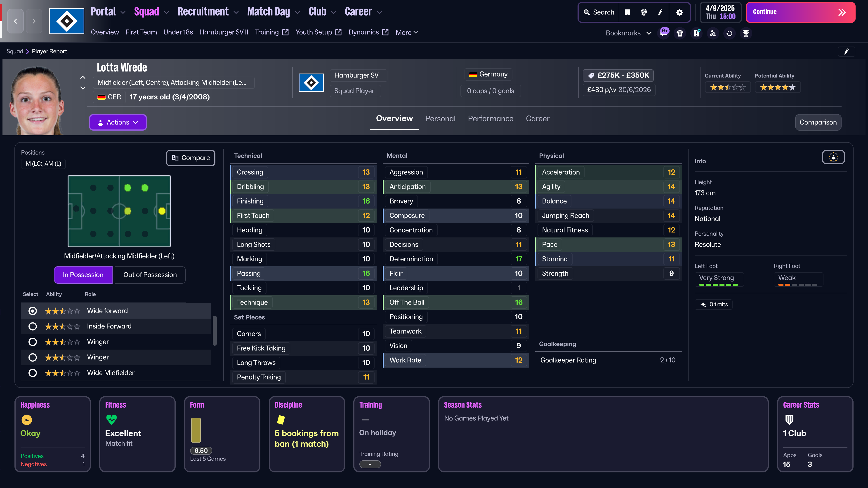
Task: Click the squad shirt icon shortcut
Action: [x=680, y=33]
